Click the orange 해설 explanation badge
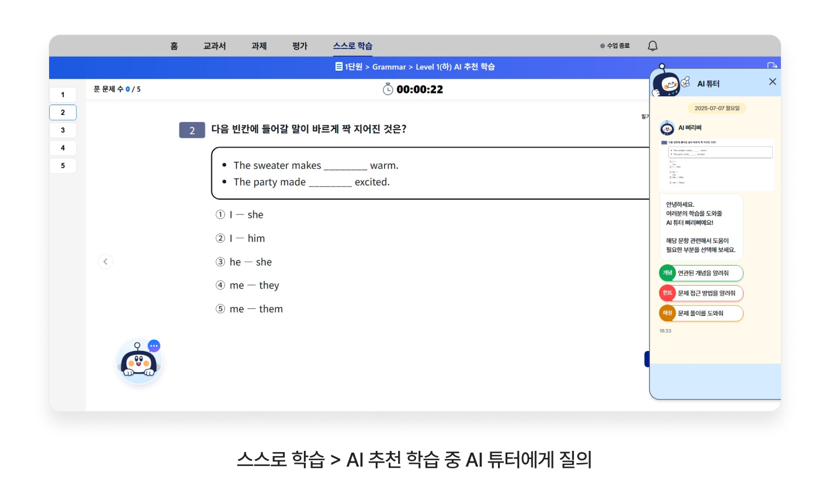Viewport: 830px width, 504px height. pyautogui.click(x=667, y=314)
